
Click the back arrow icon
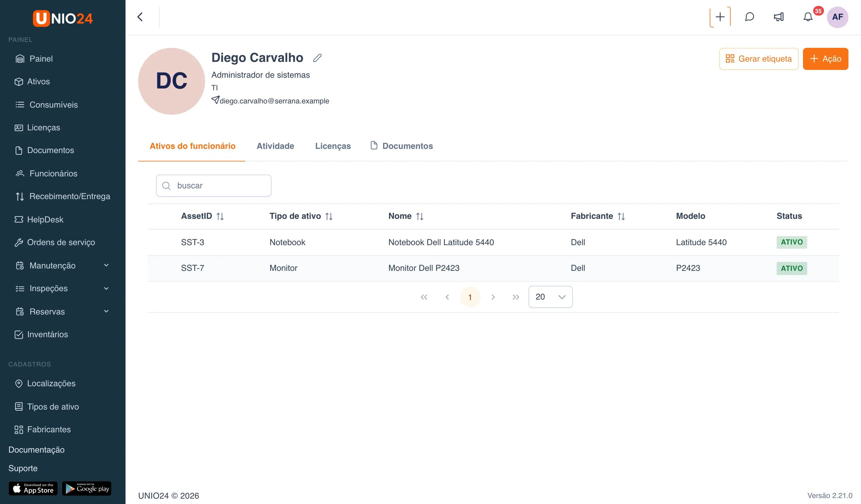[140, 17]
